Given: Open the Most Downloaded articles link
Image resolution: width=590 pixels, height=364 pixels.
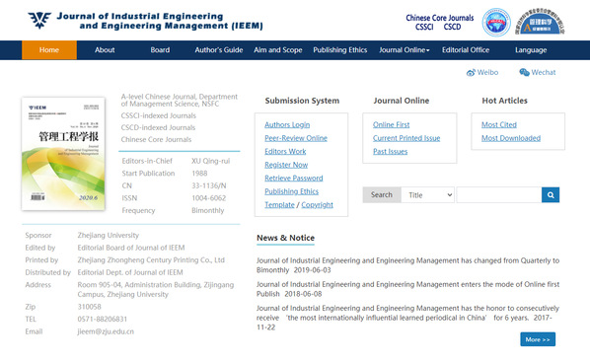Looking at the screenshot, I should click(x=511, y=138).
